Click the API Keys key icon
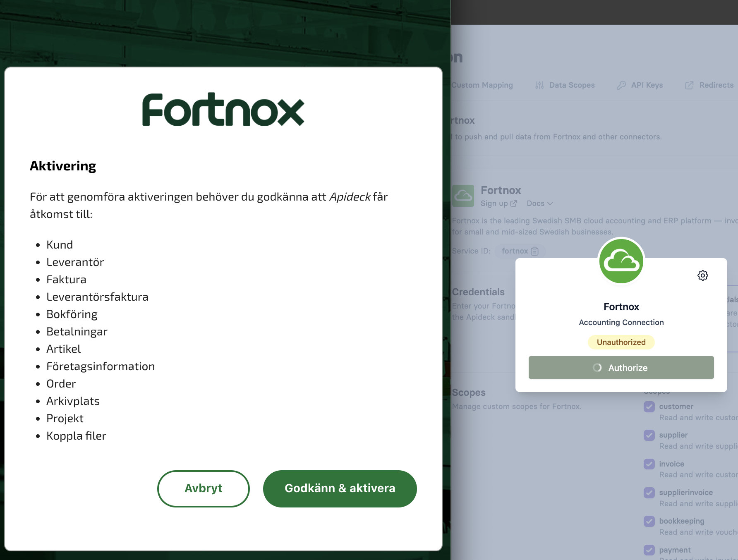The width and height of the screenshot is (738, 560). (621, 85)
